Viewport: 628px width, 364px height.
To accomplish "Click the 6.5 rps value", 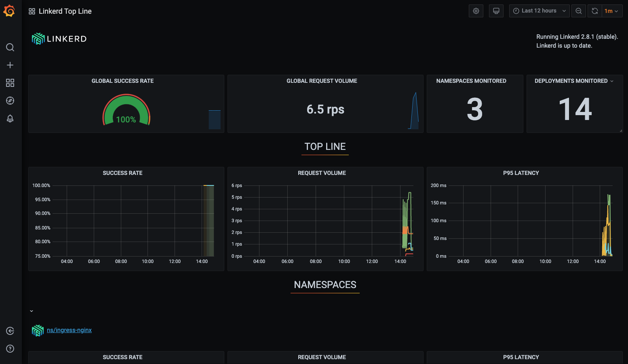I will click(325, 109).
